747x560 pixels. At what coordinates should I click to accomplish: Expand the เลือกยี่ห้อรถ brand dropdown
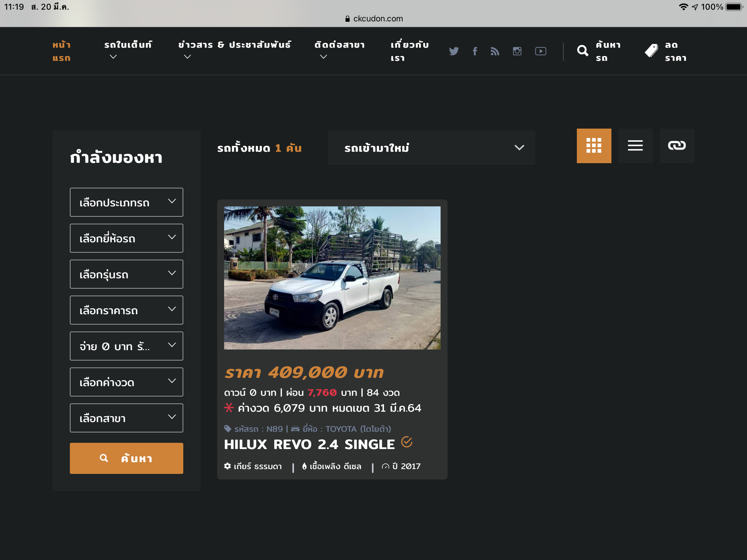pos(126,238)
